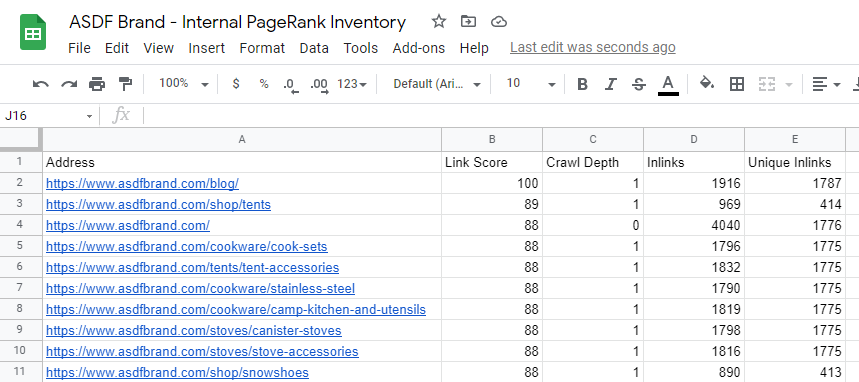The image size is (859, 382).
Task: Select the cell with value 4040
Action: point(694,226)
